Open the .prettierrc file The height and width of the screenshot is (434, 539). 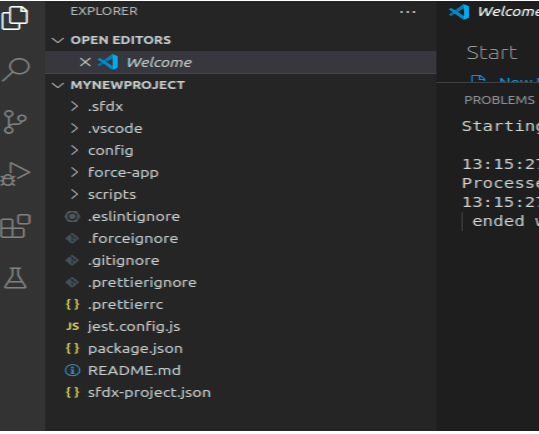(241, 304)
